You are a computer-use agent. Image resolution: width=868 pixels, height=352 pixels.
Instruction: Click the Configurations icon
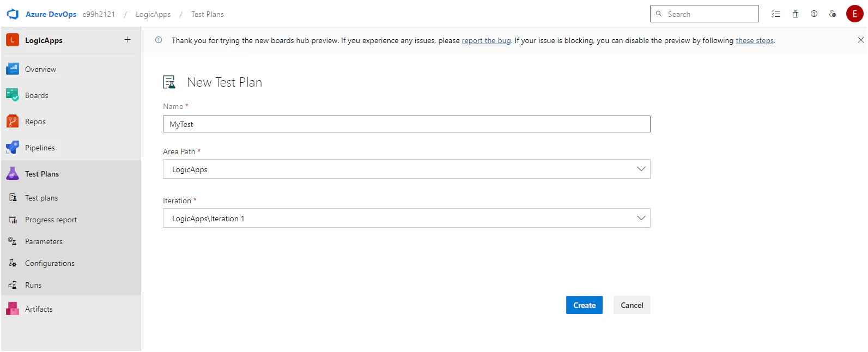click(13, 263)
